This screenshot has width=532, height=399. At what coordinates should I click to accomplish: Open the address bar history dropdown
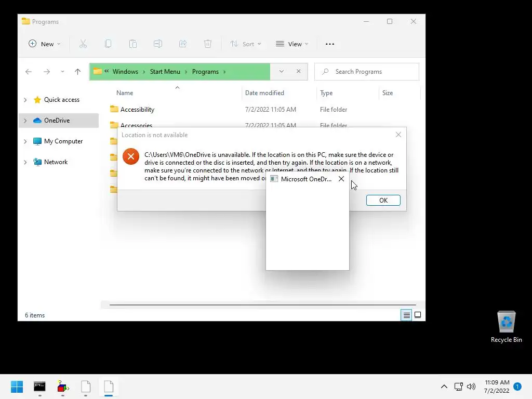coord(281,72)
